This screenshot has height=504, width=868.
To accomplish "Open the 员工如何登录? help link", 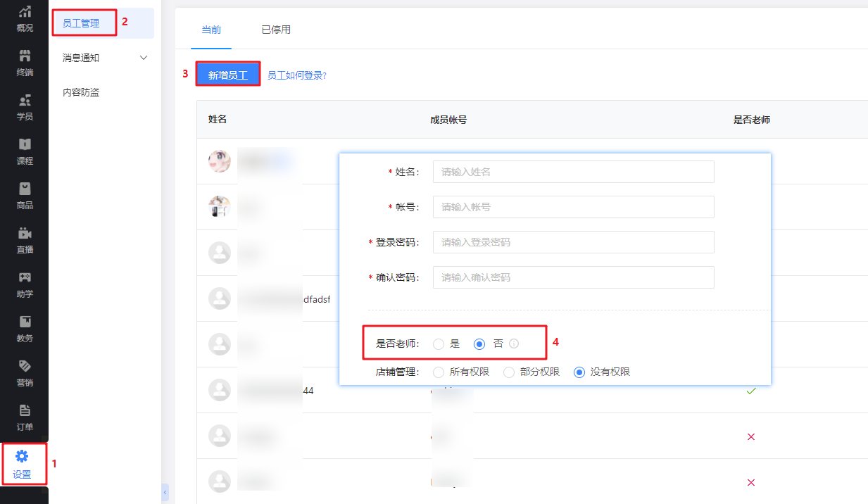I will [x=296, y=75].
